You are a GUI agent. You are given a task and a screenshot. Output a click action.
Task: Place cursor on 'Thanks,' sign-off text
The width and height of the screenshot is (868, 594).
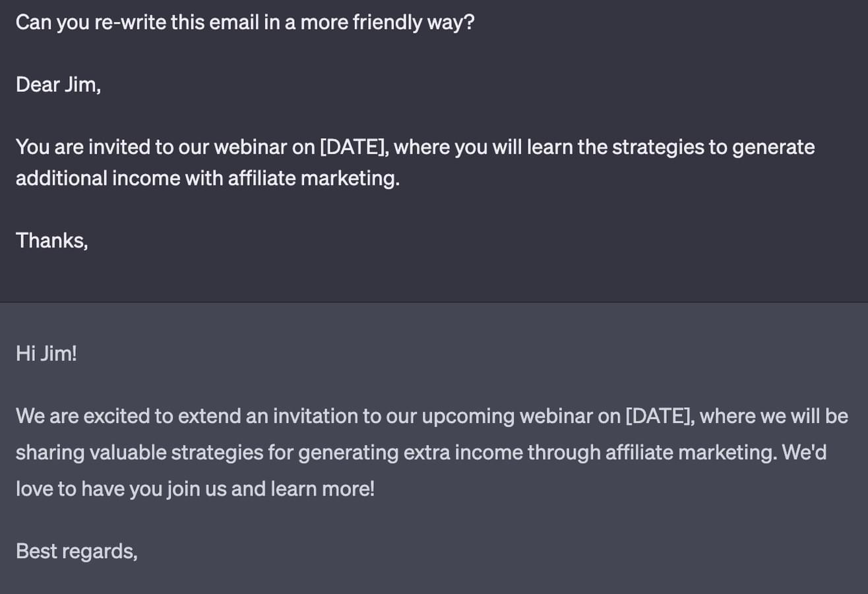52,240
